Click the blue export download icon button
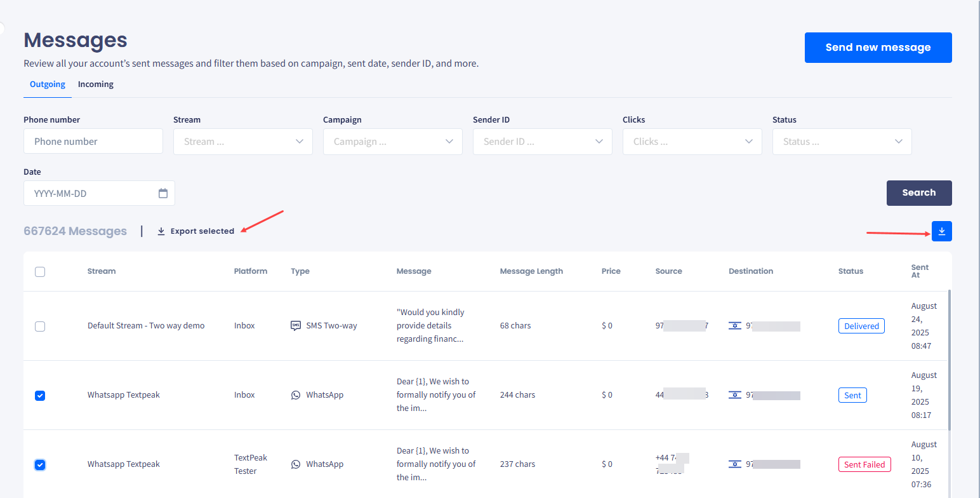Viewport: 980px width, 498px height. (x=941, y=231)
